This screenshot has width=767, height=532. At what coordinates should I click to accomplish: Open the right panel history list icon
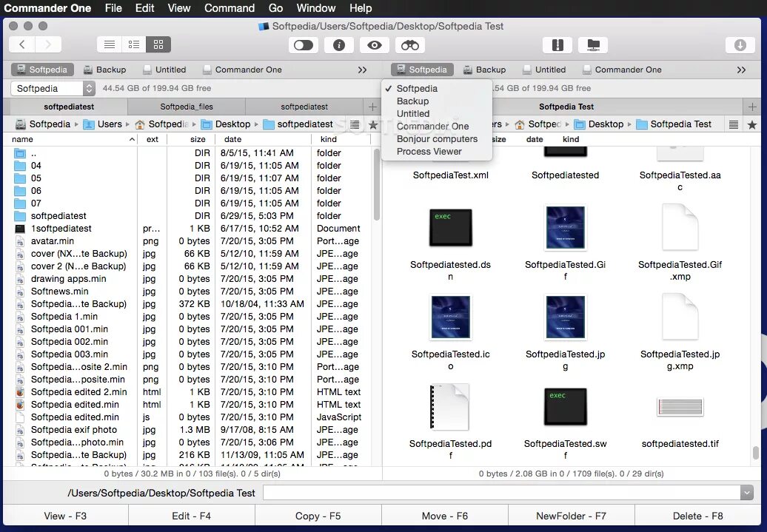(734, 125)
